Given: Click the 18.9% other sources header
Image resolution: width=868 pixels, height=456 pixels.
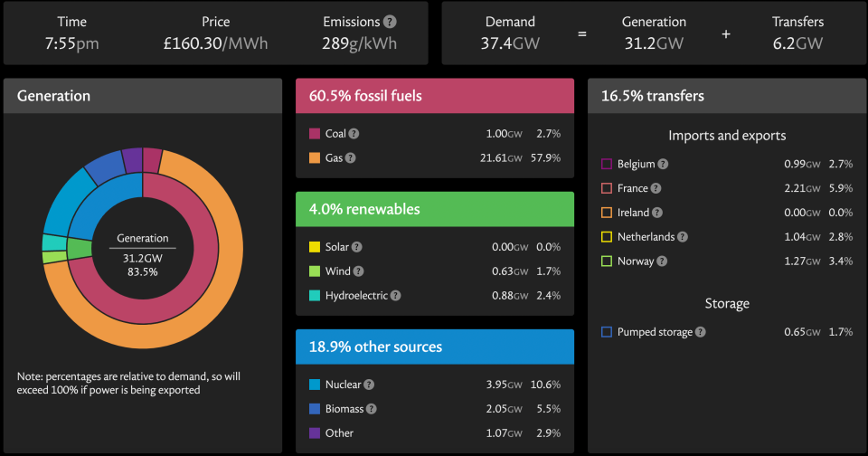Looking at the screenshot, I should (x=435, y=347).
